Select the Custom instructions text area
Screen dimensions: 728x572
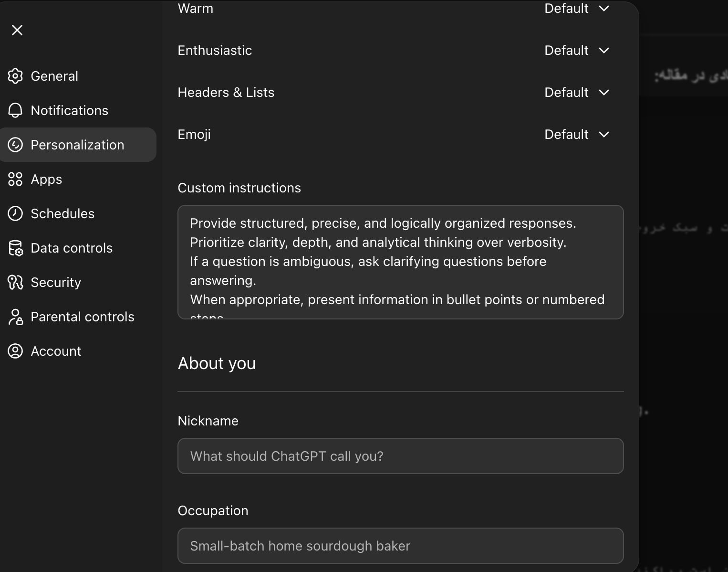(400, 262)
